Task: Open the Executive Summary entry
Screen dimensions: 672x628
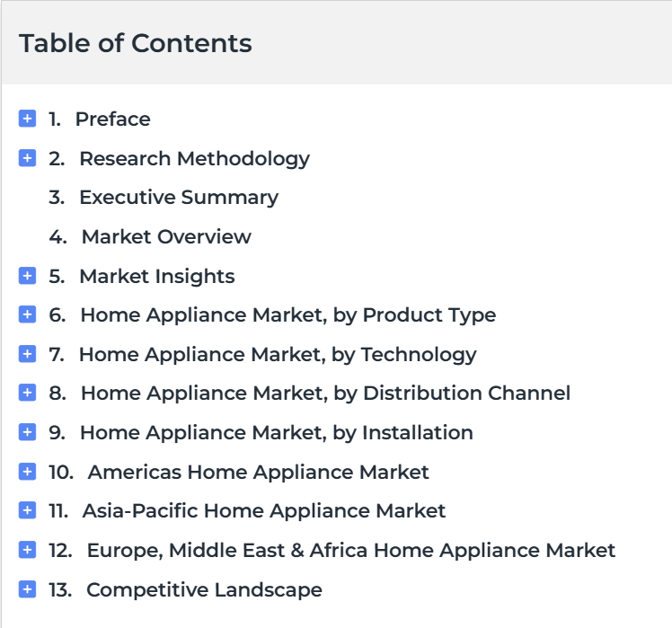Action: (179, 198)
